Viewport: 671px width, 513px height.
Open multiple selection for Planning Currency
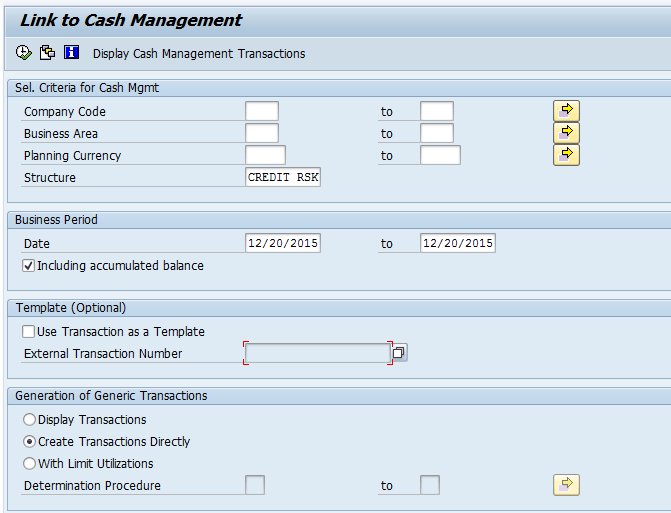[566, 155]
